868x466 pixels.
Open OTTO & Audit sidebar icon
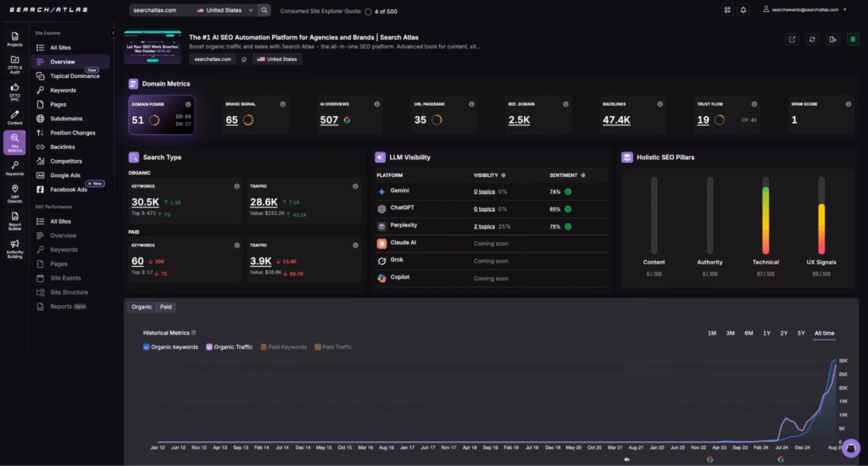[14, 64]
